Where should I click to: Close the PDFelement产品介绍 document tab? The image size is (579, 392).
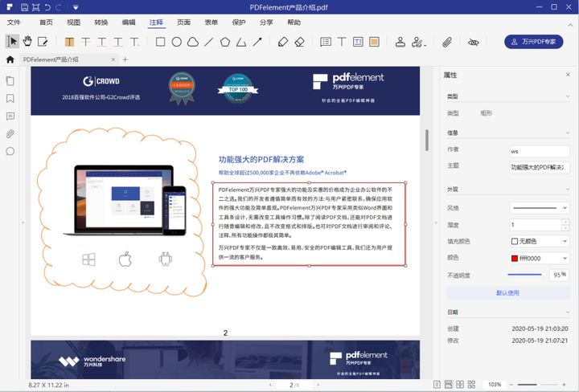113,59
